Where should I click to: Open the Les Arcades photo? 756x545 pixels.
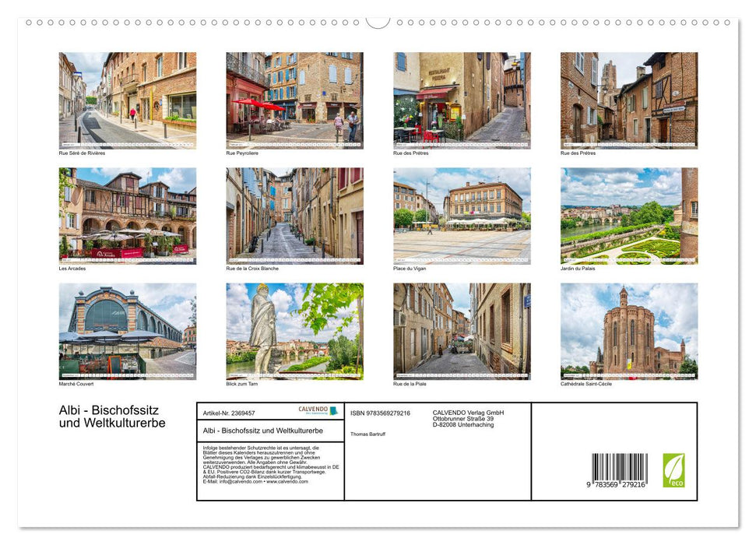pos(127,216)
